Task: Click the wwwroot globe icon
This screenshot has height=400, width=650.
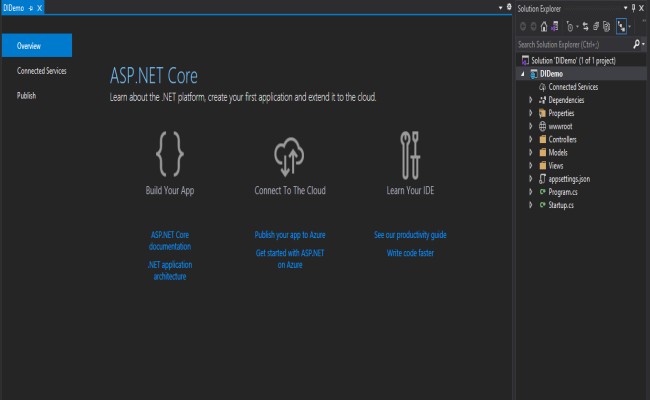Action: 542,126
